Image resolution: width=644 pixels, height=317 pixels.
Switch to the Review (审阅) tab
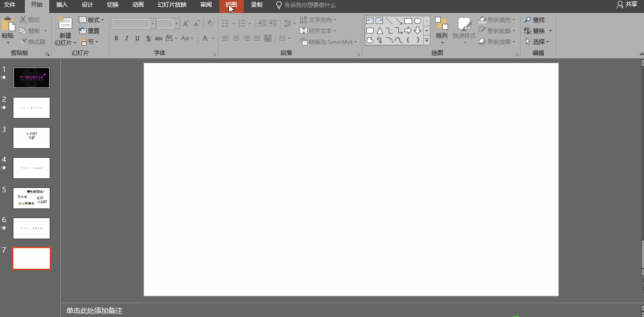point(206,5)
